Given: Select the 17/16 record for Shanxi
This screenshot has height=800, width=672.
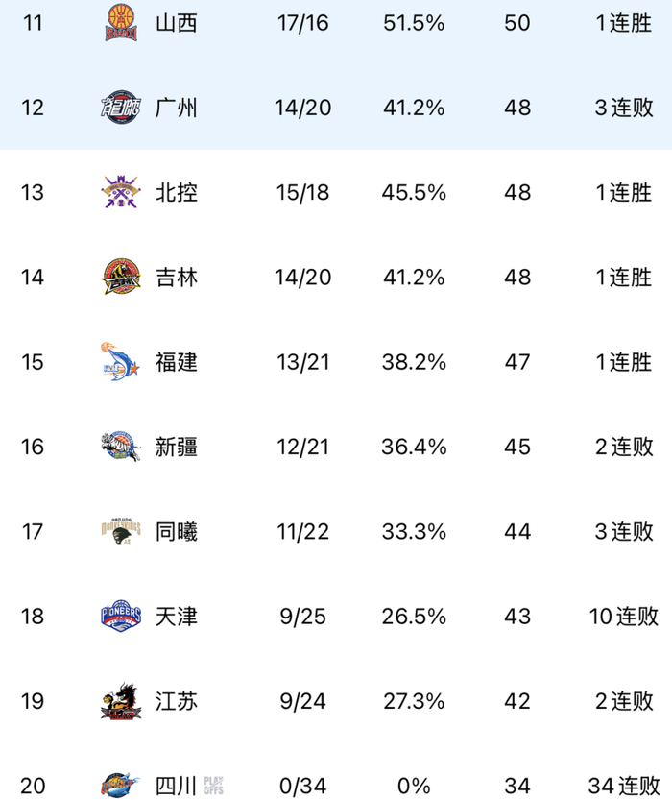Looking at the screenshot, I should point(303,23).
